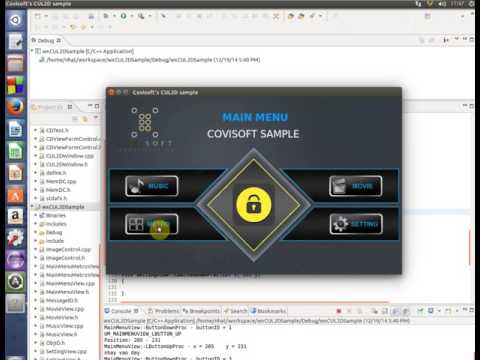Collapse the wxCUL2DSample launch entry in Debug view
The width and height of the screenshot is (480, 360).
pyautogui.click(x=32, y=51)
